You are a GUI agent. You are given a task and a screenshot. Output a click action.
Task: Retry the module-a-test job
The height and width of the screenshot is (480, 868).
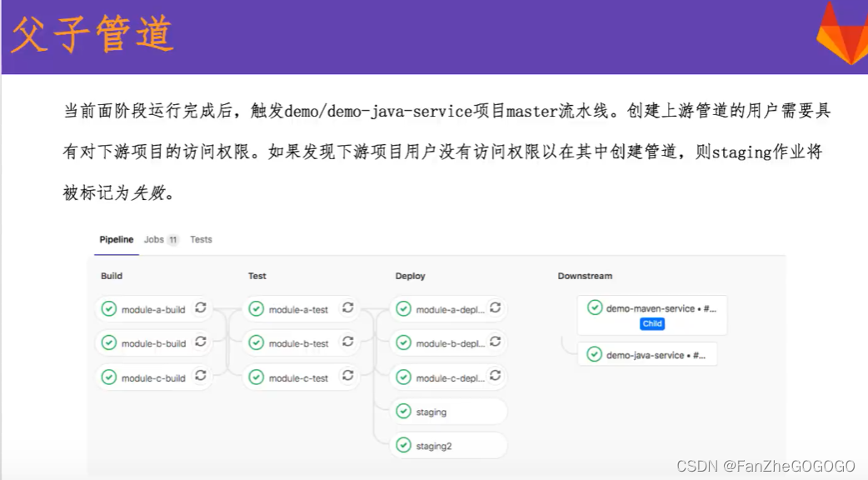[x=347, y=307]
